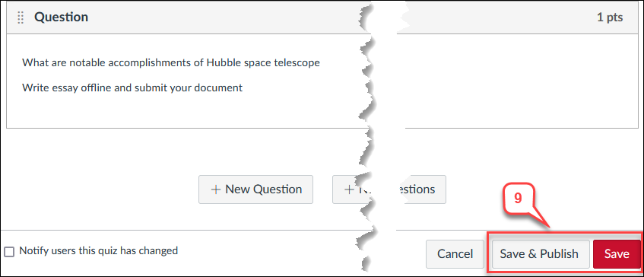Select the Question header title

61,18
